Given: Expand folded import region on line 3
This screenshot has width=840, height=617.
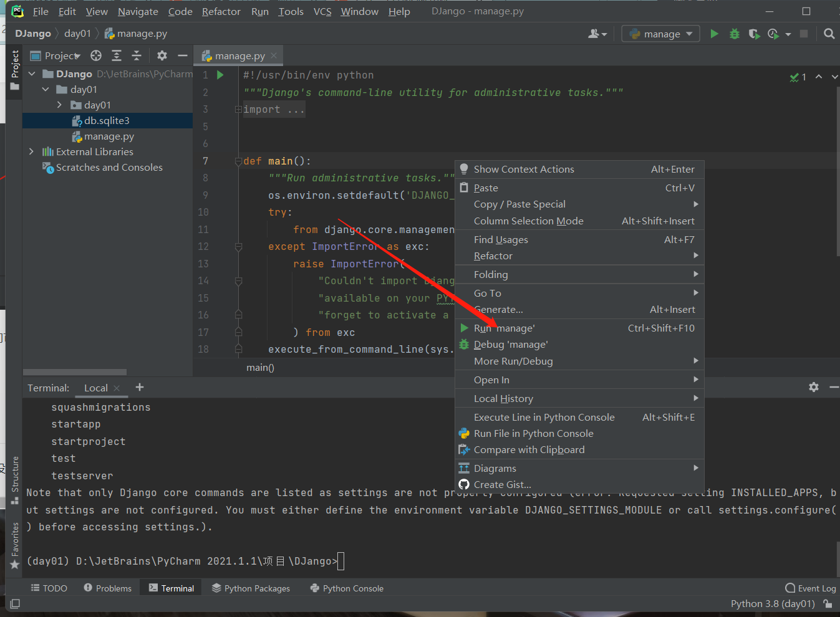Looking at the screenshot, I should tap(238, 109).
